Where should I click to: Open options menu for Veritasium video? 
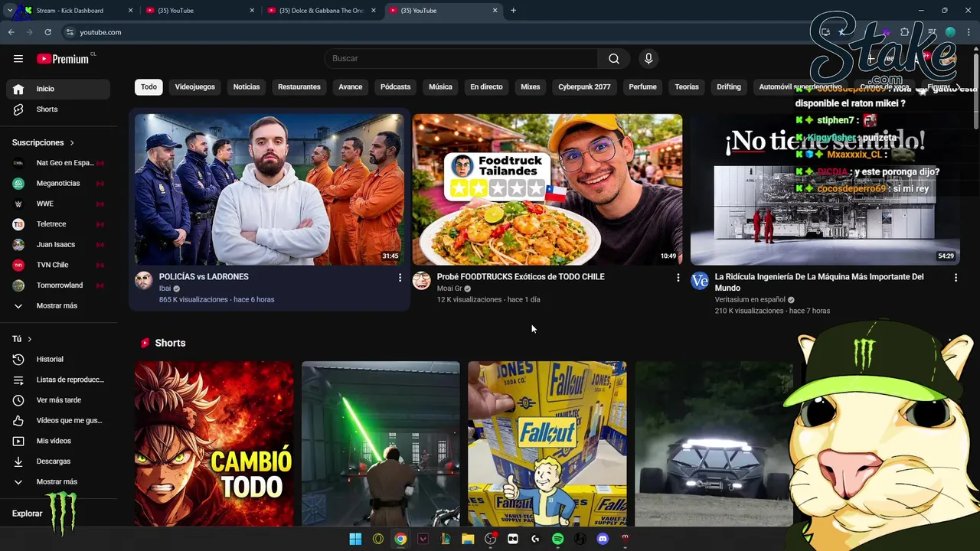955,278
